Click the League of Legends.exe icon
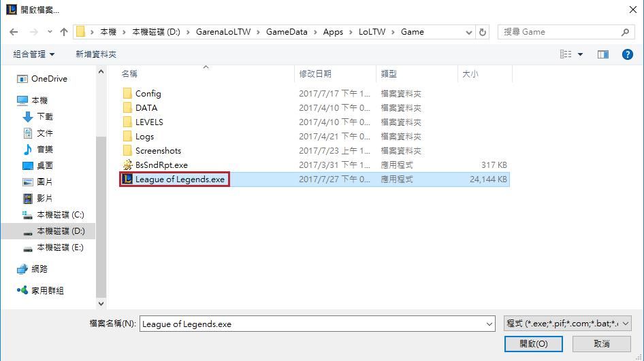Screen dimensions: 644x361 [x=127, y=179]
